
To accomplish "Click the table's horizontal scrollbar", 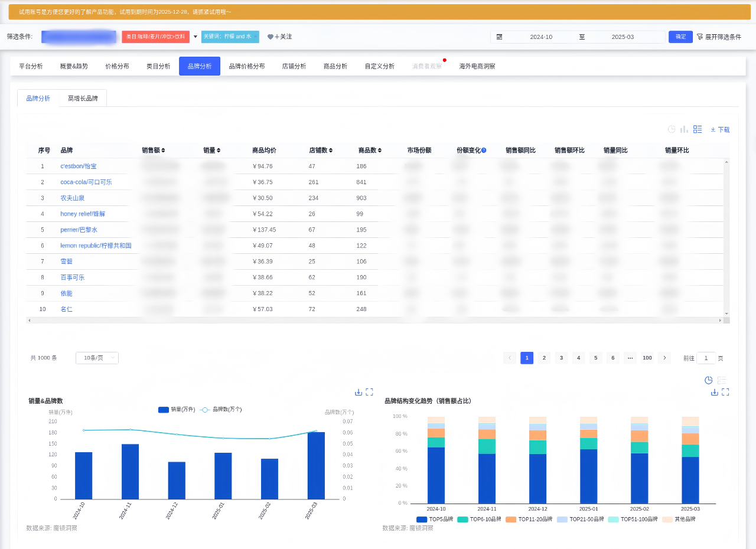I will (374, 320).
